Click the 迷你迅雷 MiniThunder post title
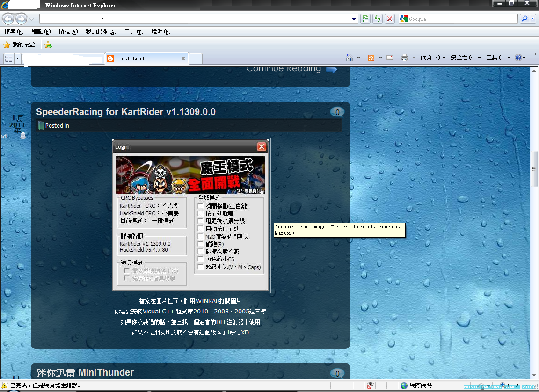This screenshot has width=539, height=392. point(85,372)
